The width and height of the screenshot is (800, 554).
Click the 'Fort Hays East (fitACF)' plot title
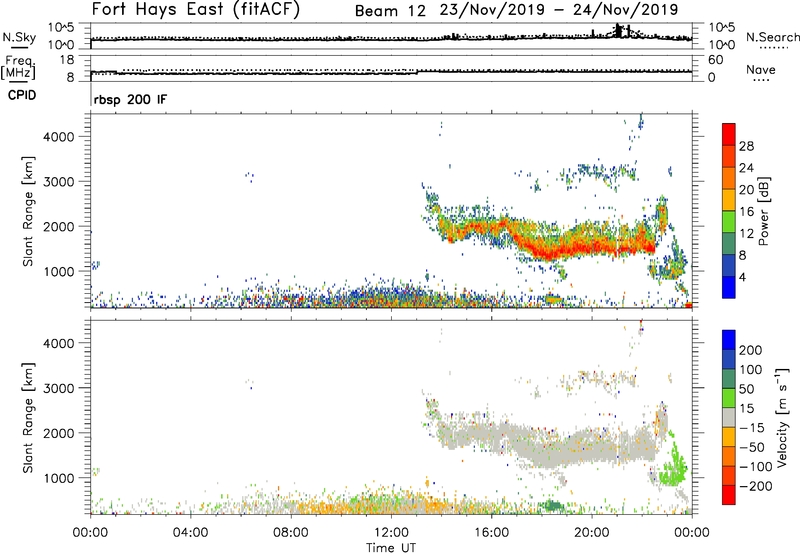click(x=195, y=10)
